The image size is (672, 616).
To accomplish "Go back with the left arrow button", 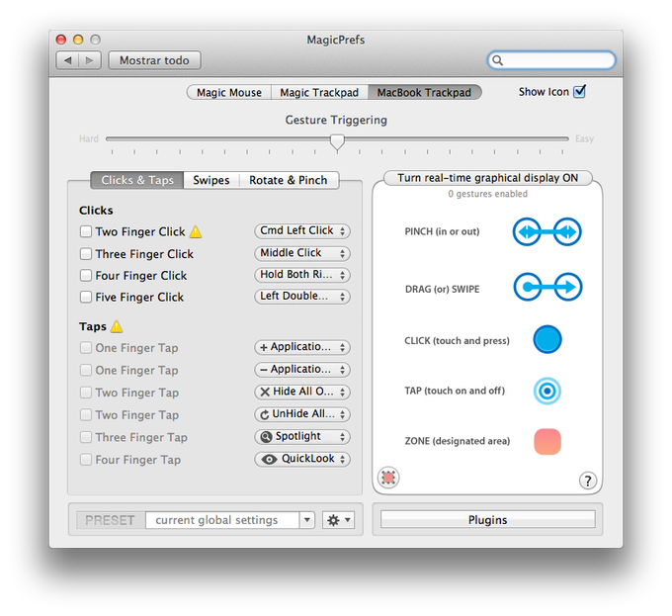I will (x=67, y=60).
